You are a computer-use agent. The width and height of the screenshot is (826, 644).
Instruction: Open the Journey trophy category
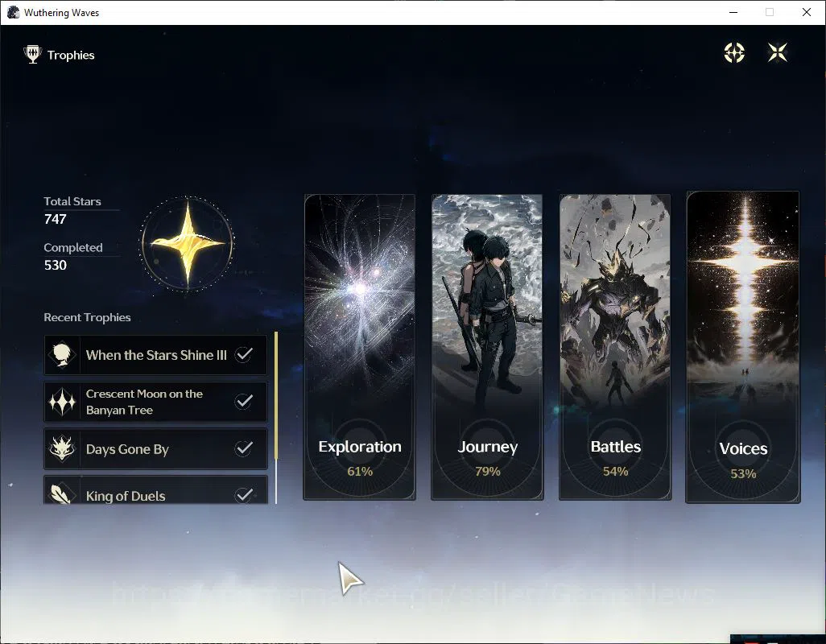click(487, 347)
